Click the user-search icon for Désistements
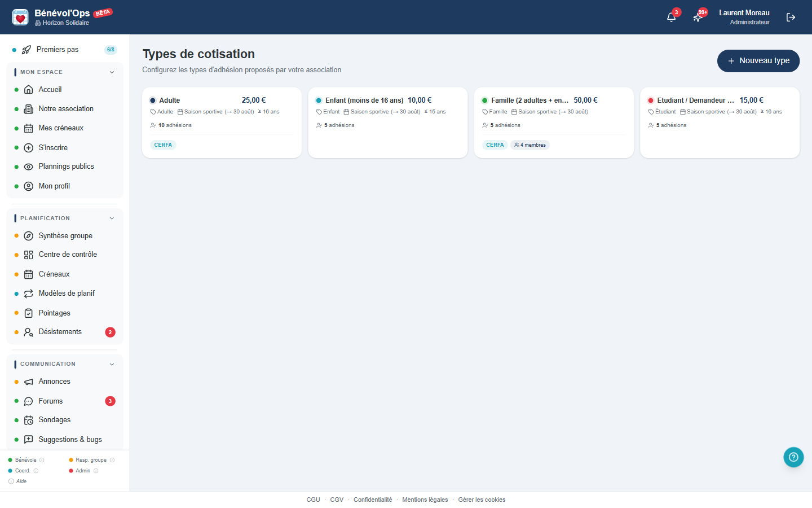Screen dimensions: 812x508 29,332
